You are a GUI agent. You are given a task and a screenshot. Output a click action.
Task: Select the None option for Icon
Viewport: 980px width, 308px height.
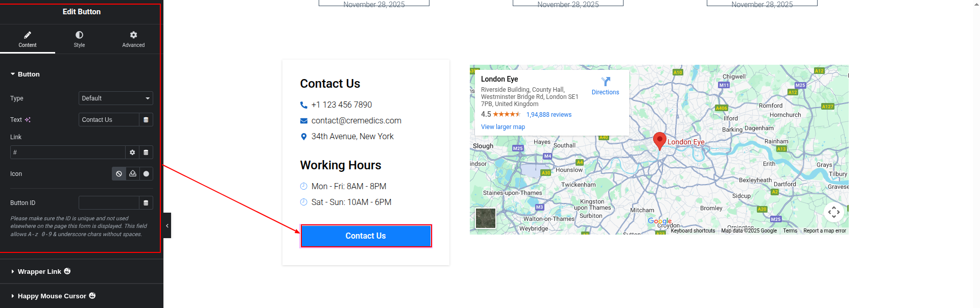click(119, 174)
